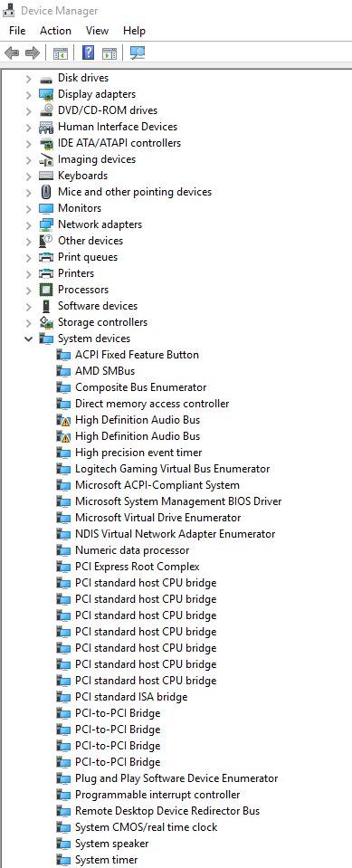352x868 pixels.
Task: Click the Monitors category icon
Action: pos(46,208)
